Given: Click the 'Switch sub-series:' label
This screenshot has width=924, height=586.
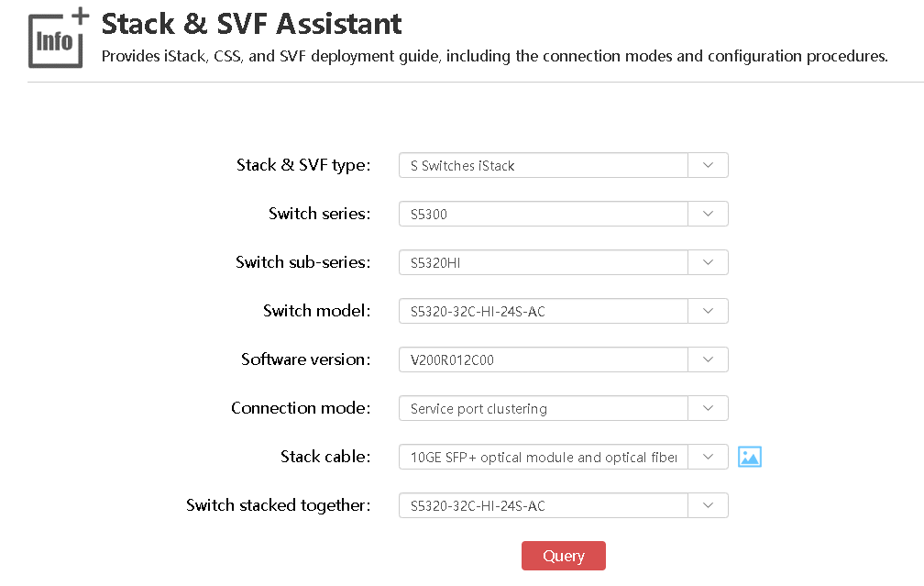Looking at the screenshot, I should (x=302, y=262).
